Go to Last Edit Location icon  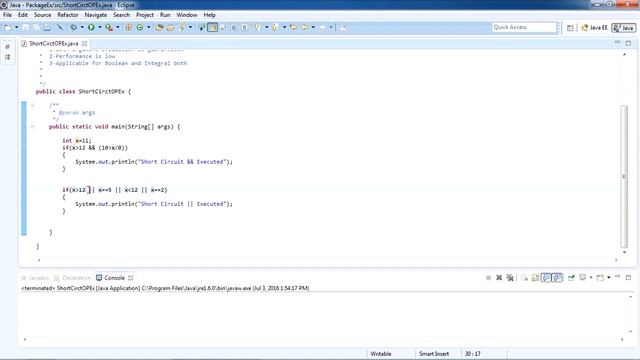point(293,27)
